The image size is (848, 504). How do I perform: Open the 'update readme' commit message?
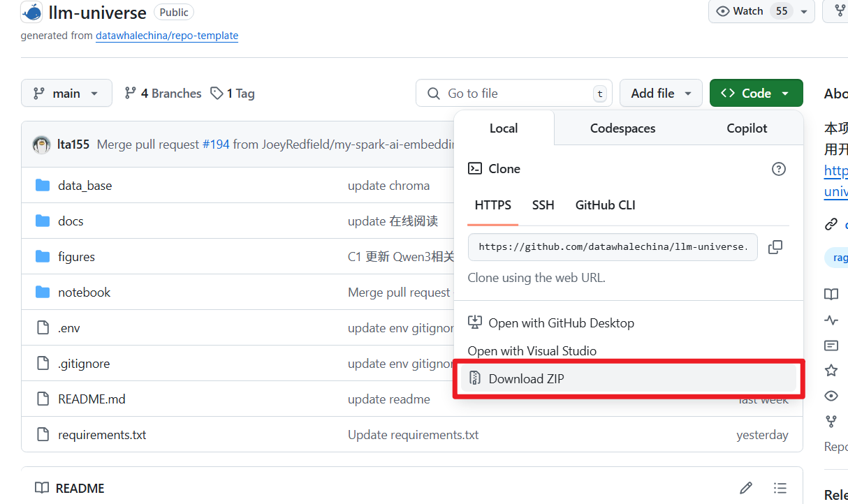tap(389, 399)
